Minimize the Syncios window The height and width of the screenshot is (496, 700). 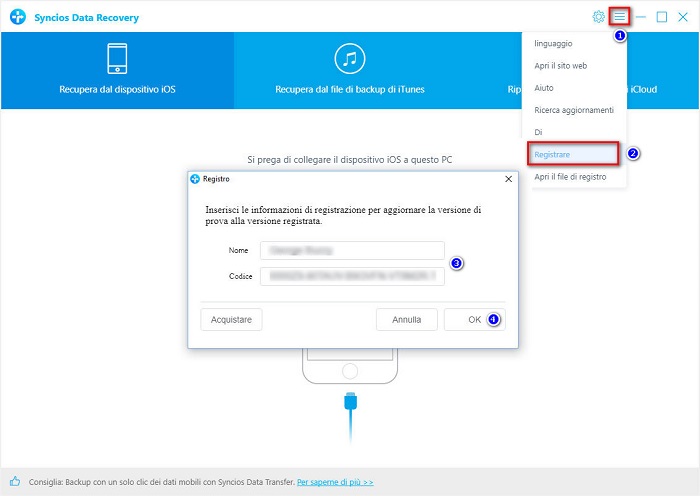pos(641,17)
